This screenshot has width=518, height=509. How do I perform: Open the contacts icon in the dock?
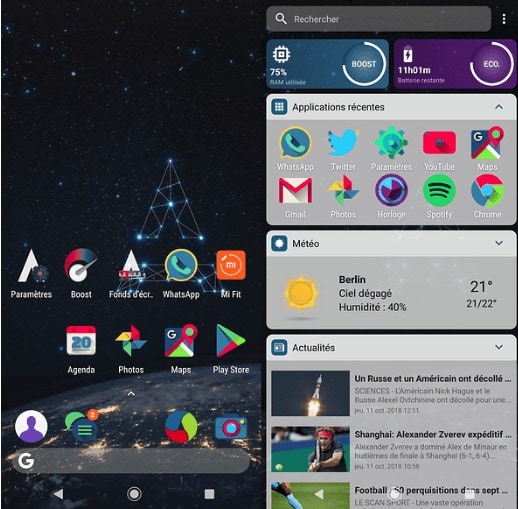pyautogui.click(x=31, y=426)
